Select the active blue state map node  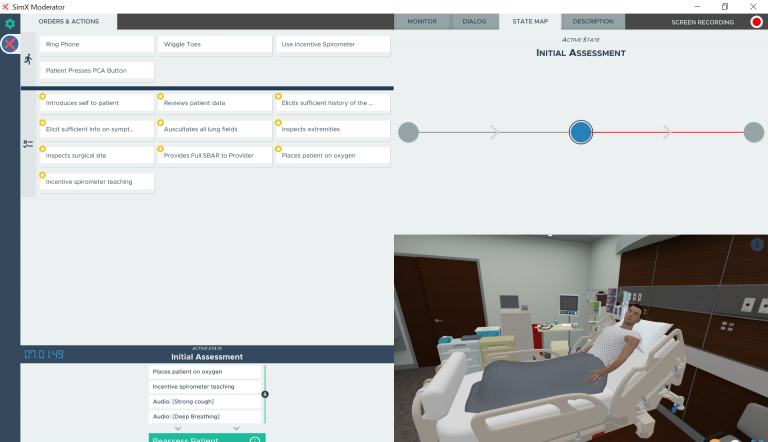tap(581, 132)
